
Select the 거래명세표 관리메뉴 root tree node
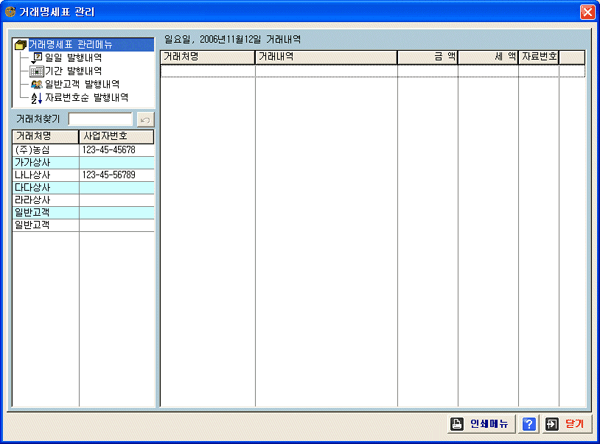pos(91,44)
